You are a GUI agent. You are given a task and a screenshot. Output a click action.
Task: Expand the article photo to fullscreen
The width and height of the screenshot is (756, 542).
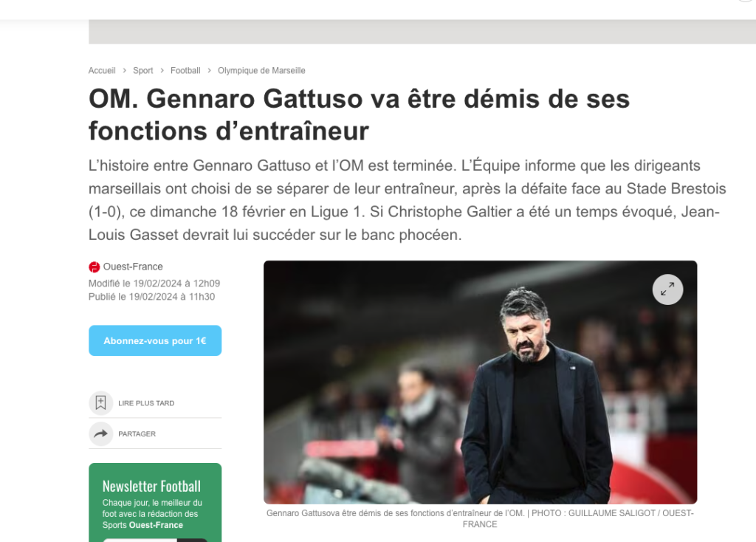tap(667, 289)
